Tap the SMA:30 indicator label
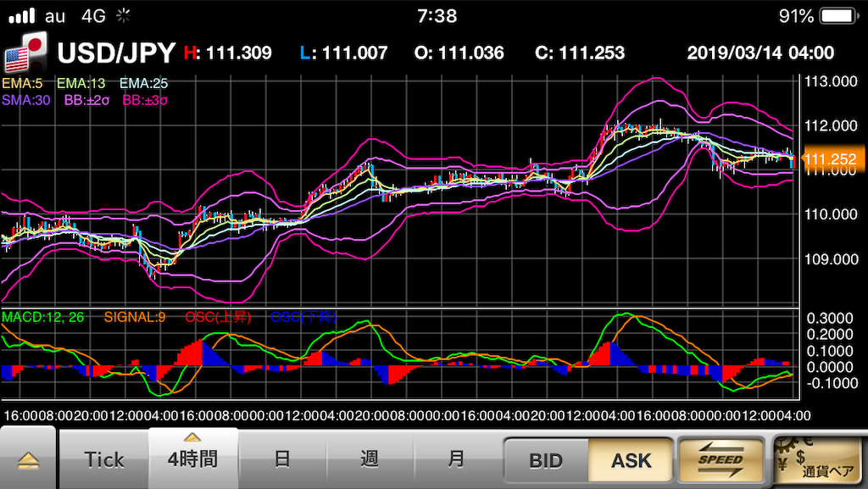Viewport: 868px width, 489px height. click(26, 101)
